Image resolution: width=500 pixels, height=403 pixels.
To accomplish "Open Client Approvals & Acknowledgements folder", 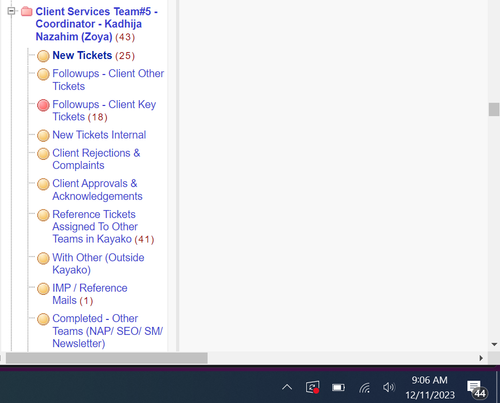I will [x=97, y=190].
